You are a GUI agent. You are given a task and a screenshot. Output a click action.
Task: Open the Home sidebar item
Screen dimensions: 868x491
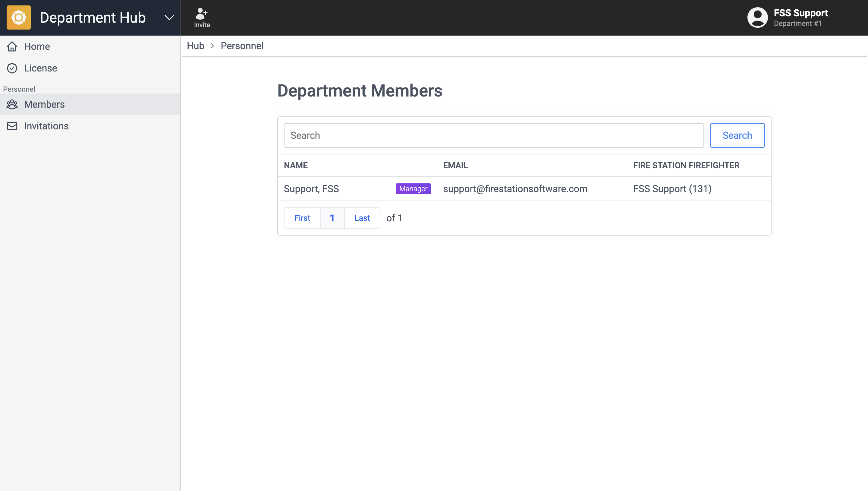tap(37, 46)
